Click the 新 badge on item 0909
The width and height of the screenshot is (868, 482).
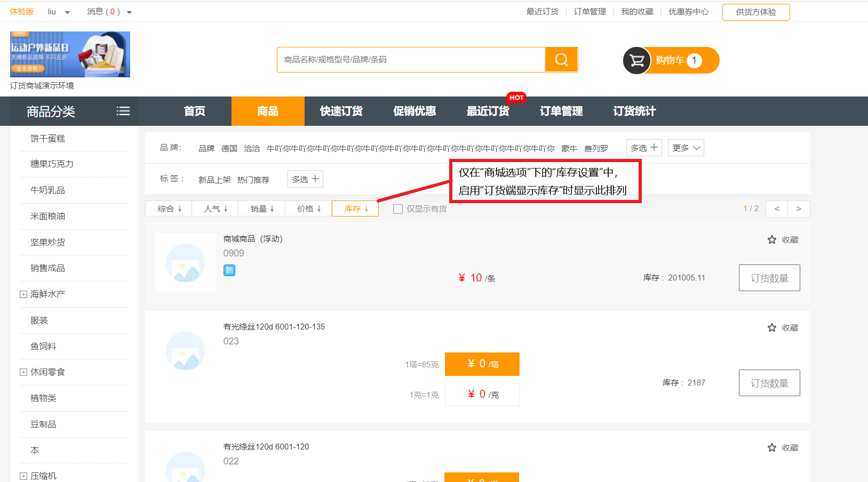pyautogui.click(x=229, y=270)
